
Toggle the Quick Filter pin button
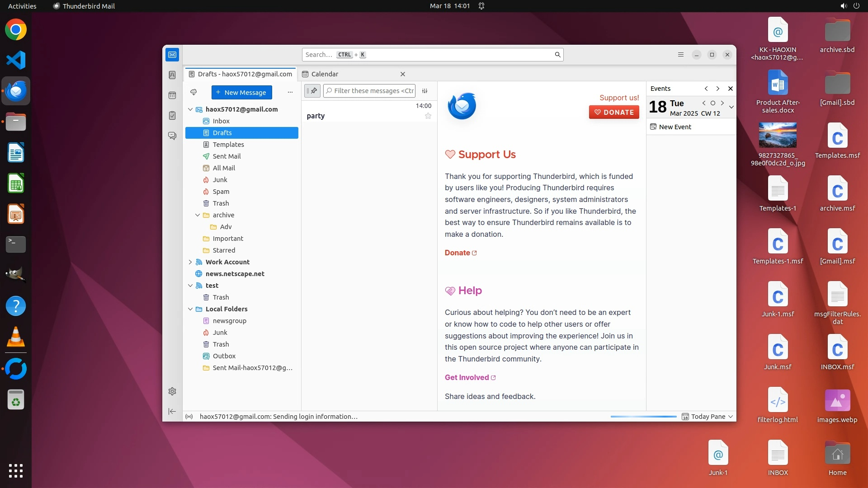pos(312,91)
